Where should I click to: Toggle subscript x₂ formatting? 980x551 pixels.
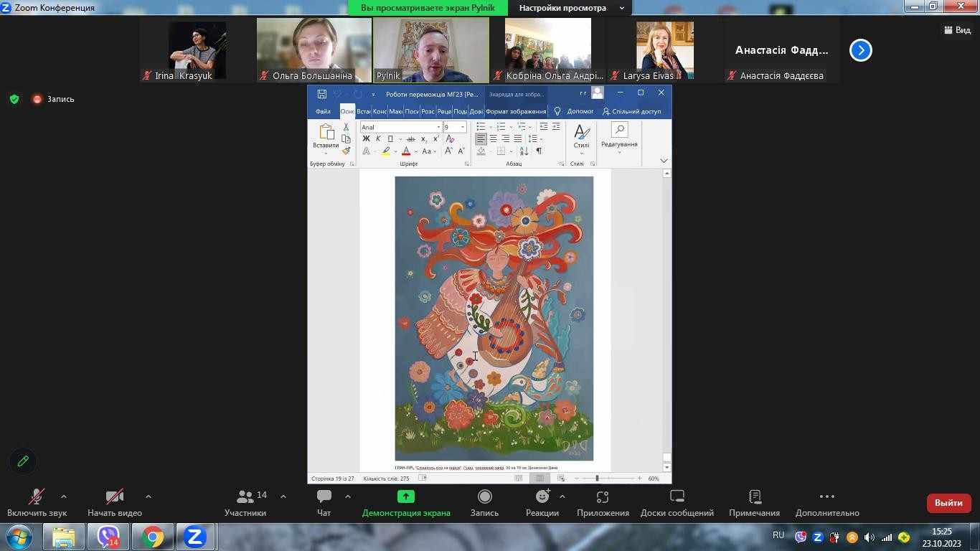click(x=424, y=139)
